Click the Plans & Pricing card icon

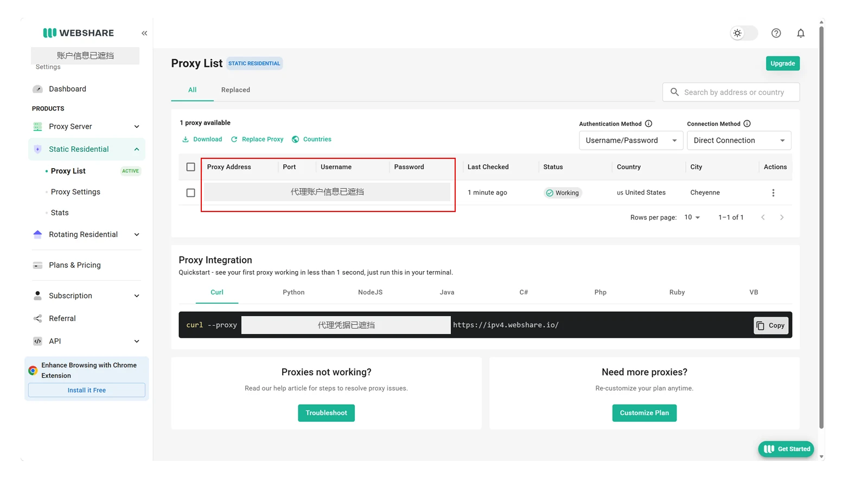[x=37, y=265]
